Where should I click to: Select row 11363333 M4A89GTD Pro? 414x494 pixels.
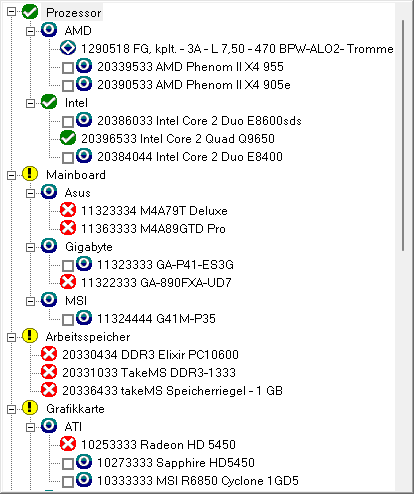153,229
